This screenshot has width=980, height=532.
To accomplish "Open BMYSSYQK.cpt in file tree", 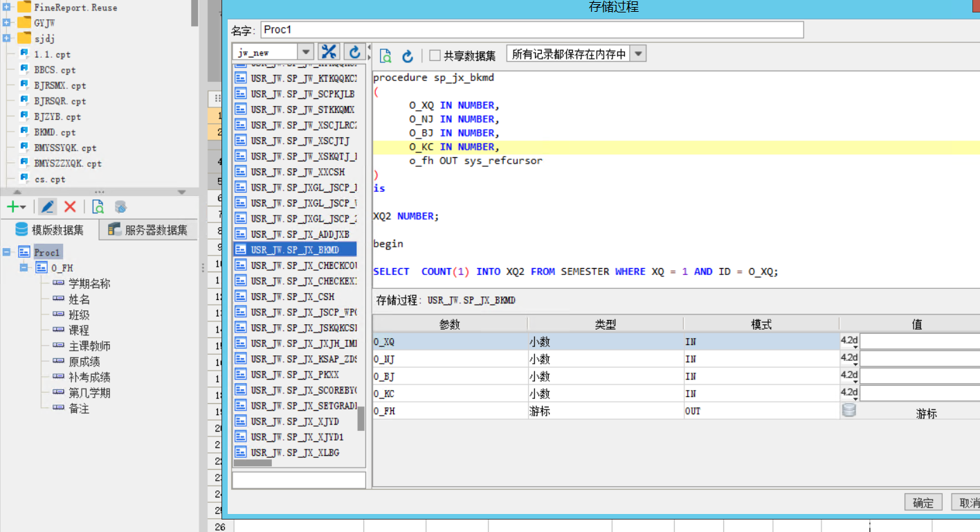I will [65, 148].
